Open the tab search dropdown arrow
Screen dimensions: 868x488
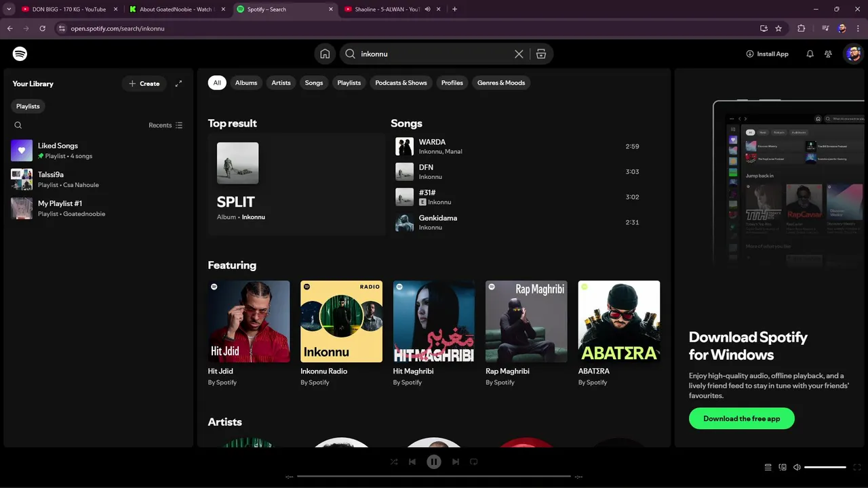(x=8, y=9)
